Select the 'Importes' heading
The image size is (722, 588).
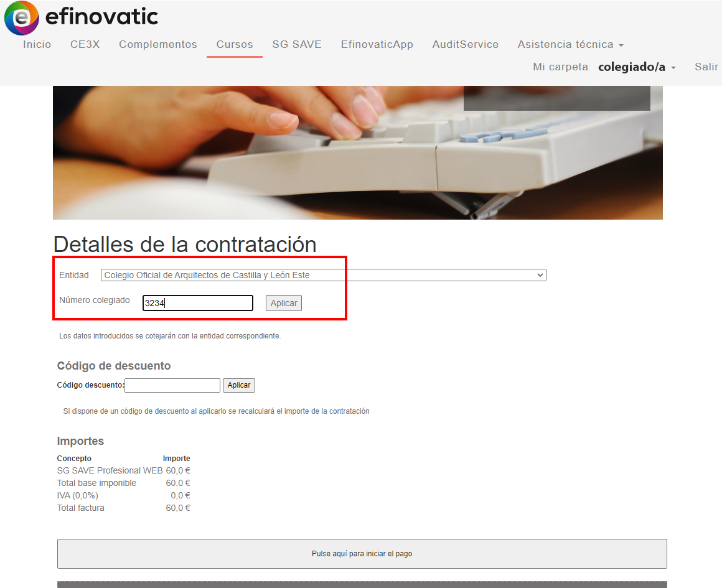click(x=80, y=441)
